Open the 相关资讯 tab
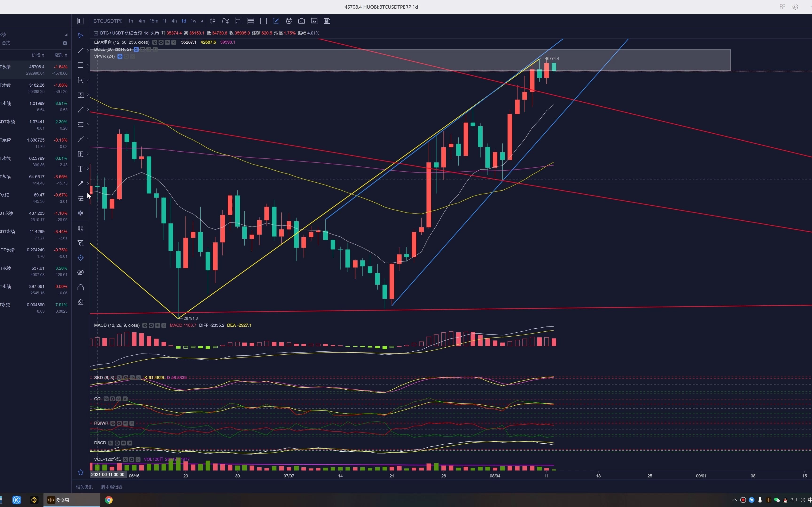Screen dimensions: 812x507 [x=84, y=487]
